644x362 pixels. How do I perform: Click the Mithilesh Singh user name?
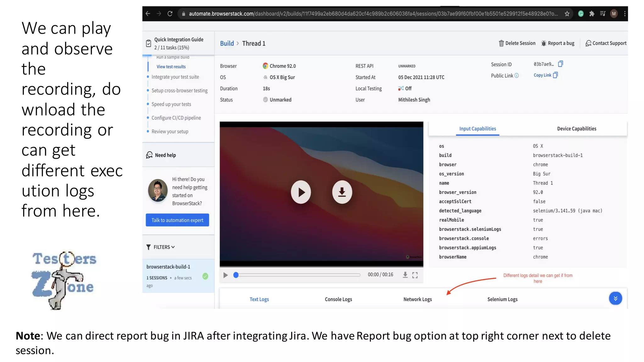point(414,100)
